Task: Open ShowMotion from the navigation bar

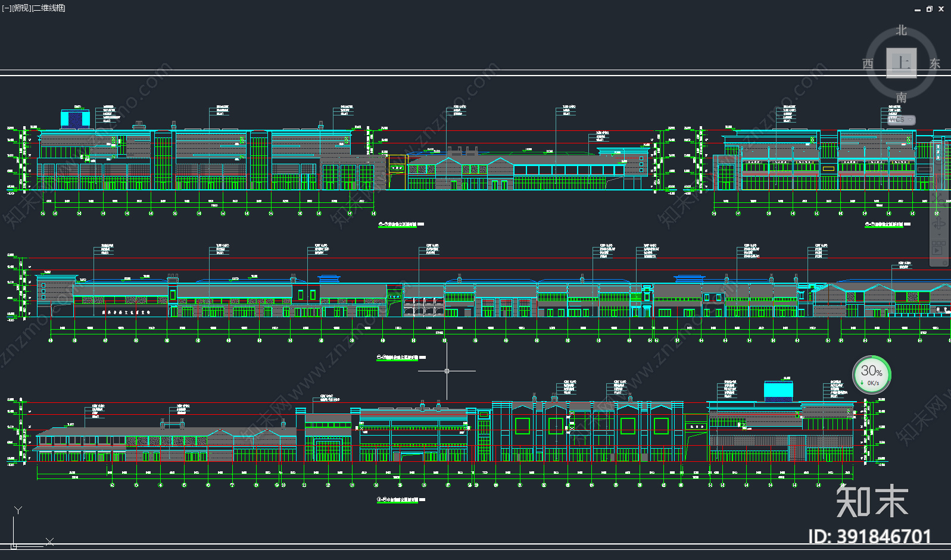Action: click(938, 247)
